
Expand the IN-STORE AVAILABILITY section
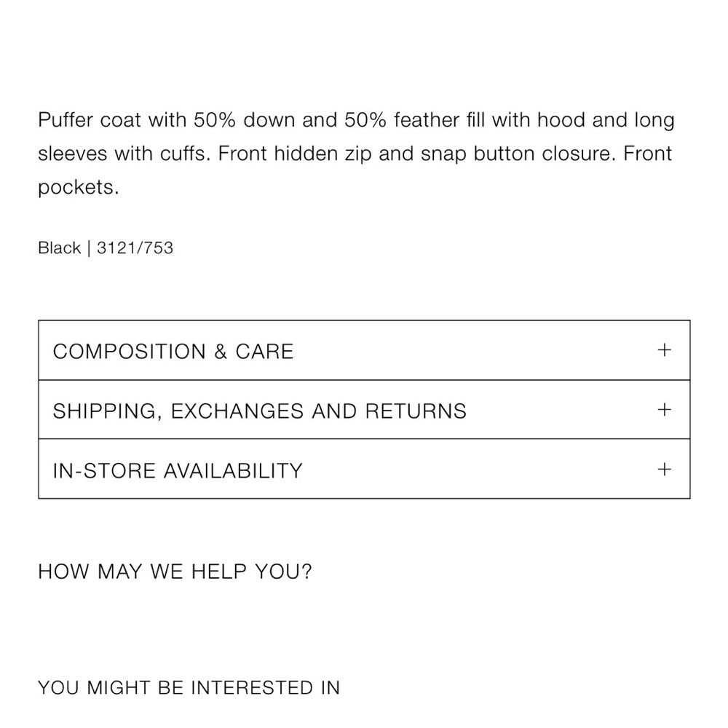(364, 470)
